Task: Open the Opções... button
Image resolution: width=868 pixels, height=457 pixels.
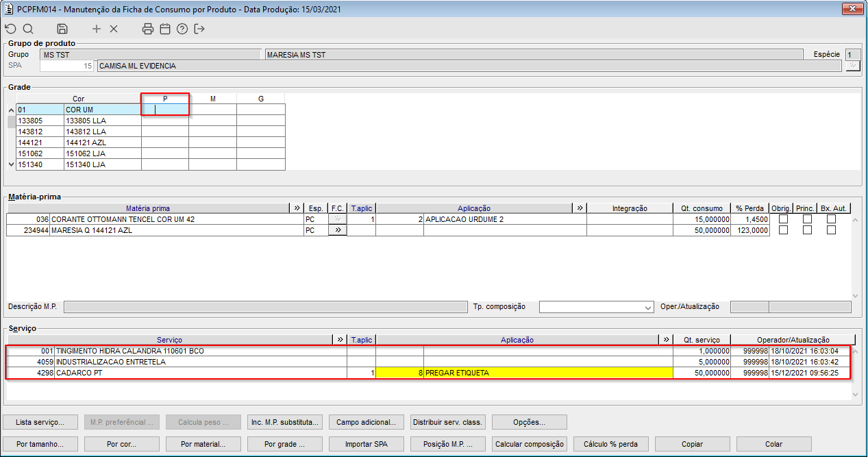Action: click(x=530, y=422)
